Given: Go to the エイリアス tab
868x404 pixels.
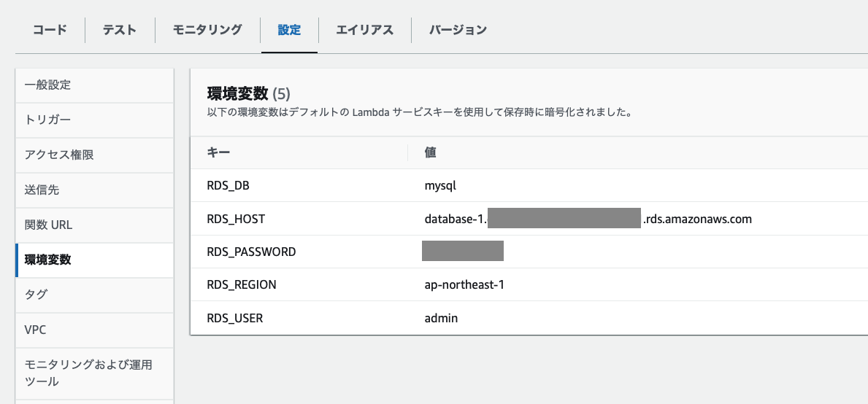Looking at the screenshot, I should 364,30.
